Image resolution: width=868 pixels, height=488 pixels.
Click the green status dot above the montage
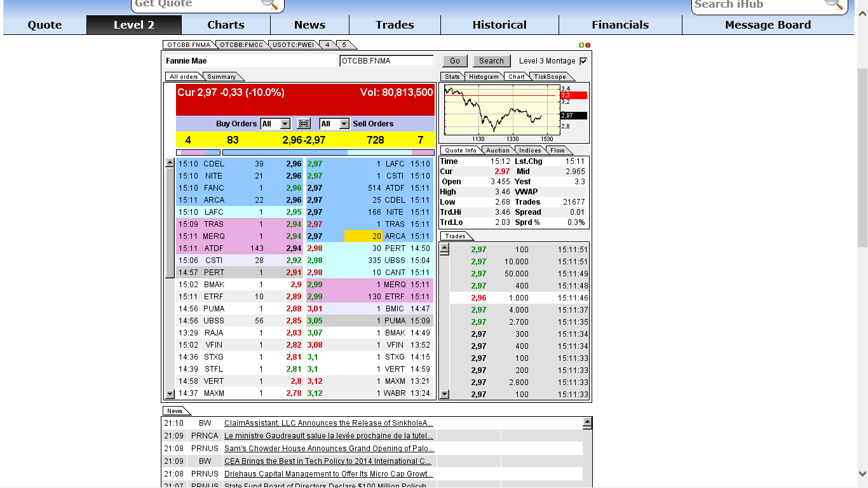pos(581,44)
